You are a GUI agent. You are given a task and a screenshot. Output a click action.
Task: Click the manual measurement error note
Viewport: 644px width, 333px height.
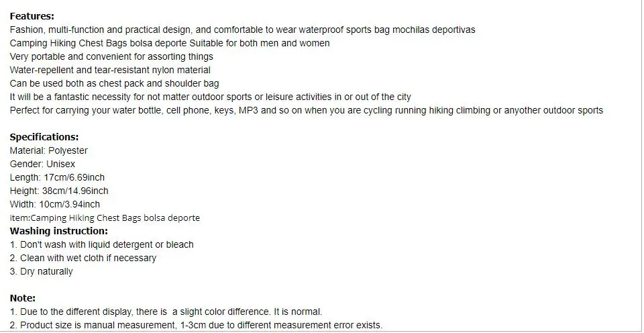tap(196, 325)
